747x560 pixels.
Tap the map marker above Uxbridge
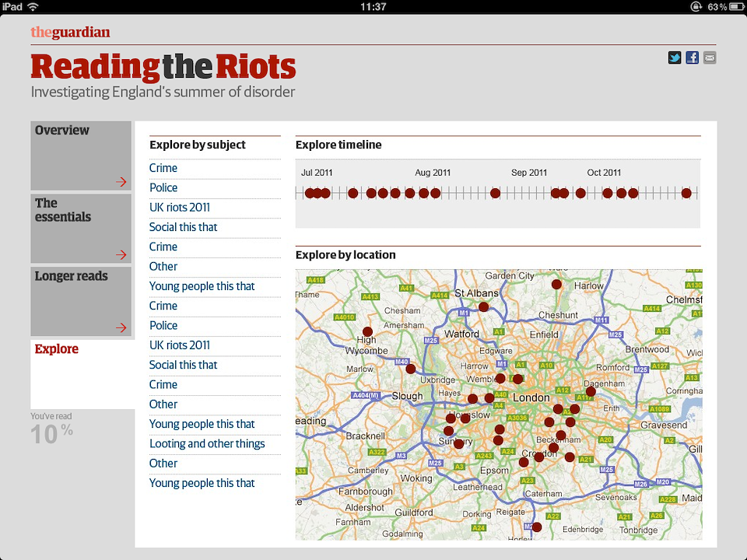(x=411, y=369)
